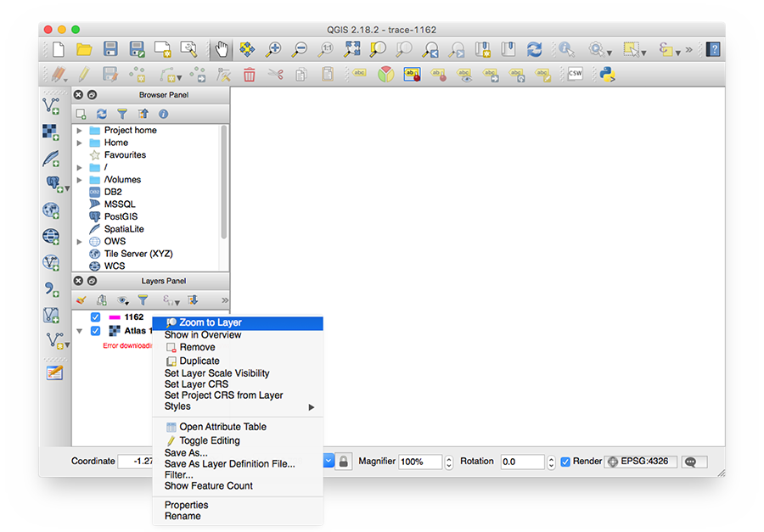This screenshot has height=532, width=764.
Task: Toggle the Render checkbox in status bar
Action: click(565, 462)
